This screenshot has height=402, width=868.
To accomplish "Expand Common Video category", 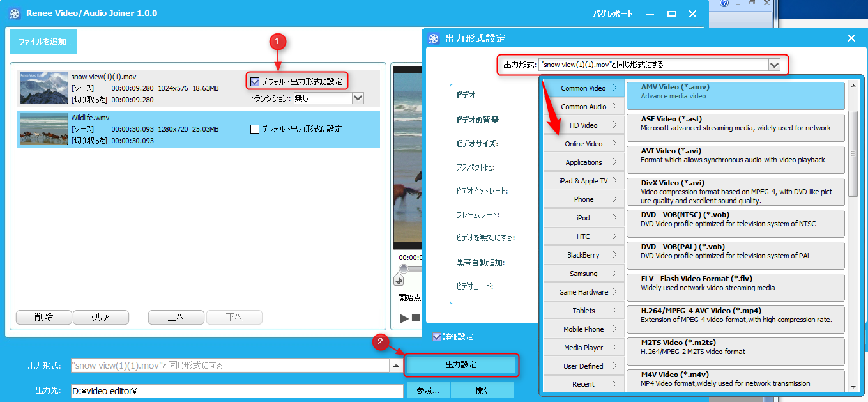I will tap(584, 88).
